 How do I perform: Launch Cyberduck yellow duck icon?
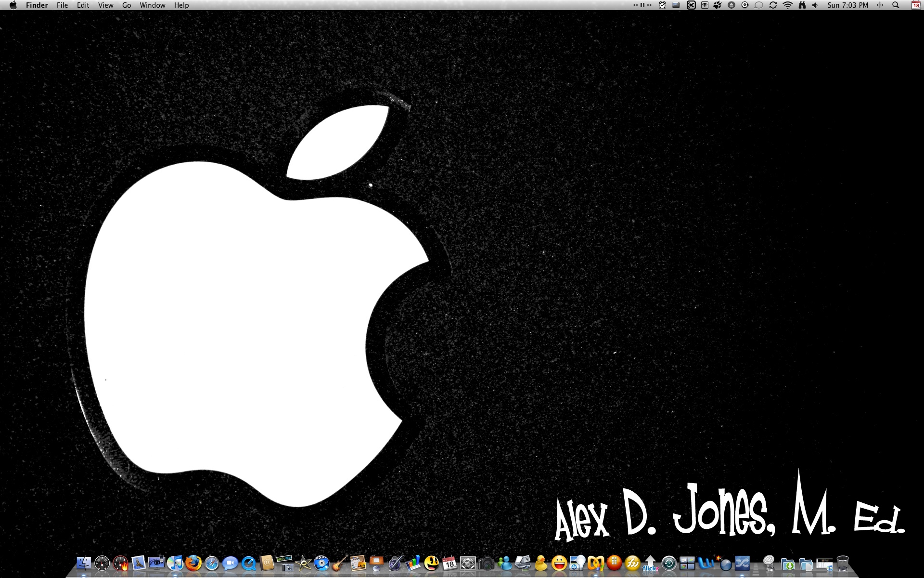point(541,563)
